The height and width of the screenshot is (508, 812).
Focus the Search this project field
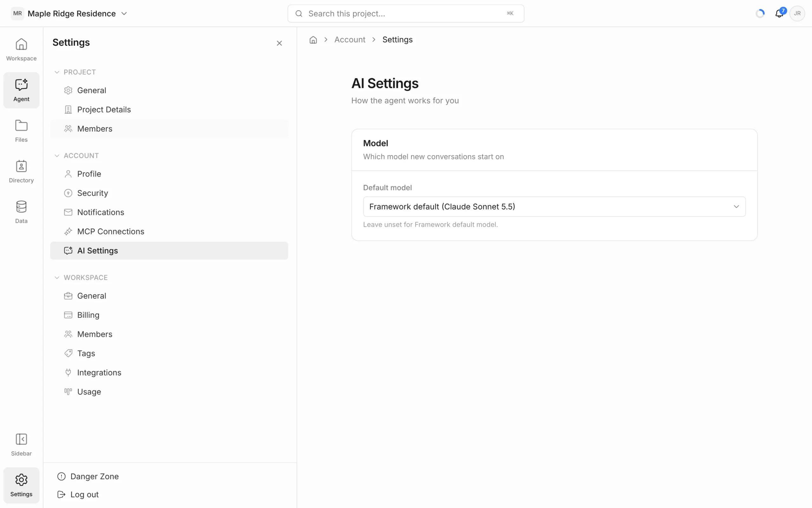406,13
